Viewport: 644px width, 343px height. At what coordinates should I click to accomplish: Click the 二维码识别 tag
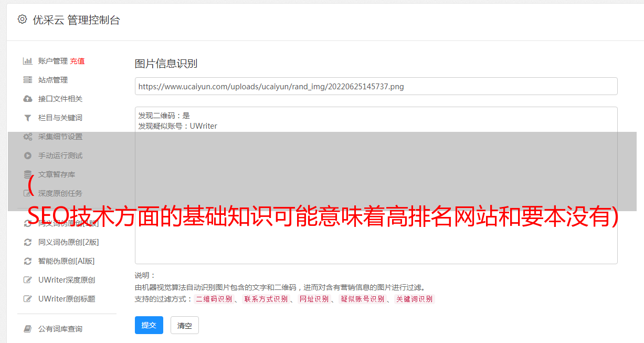point(214,299)
